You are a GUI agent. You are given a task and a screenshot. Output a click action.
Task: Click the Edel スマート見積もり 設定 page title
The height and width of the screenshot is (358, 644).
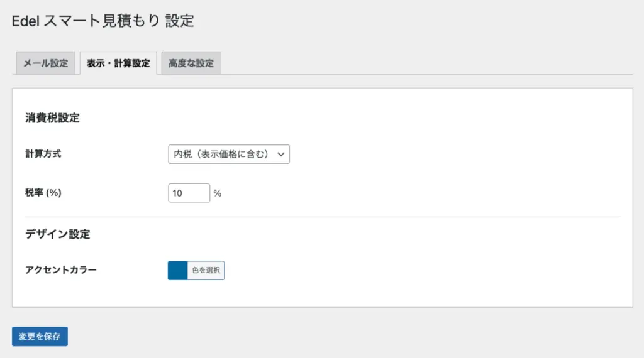tap(103, 21)
